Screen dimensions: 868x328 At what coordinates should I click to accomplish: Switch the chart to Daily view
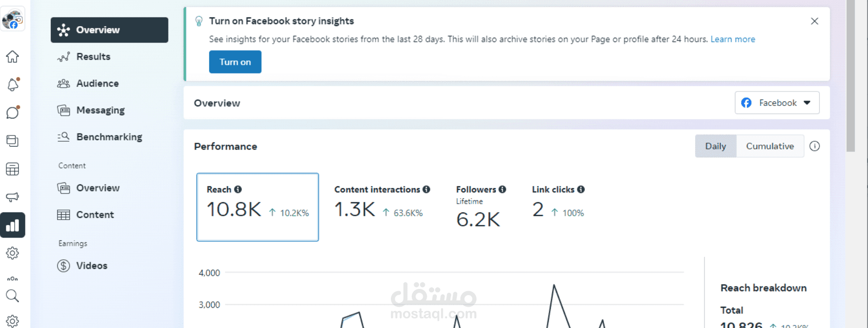pos(715,146)
